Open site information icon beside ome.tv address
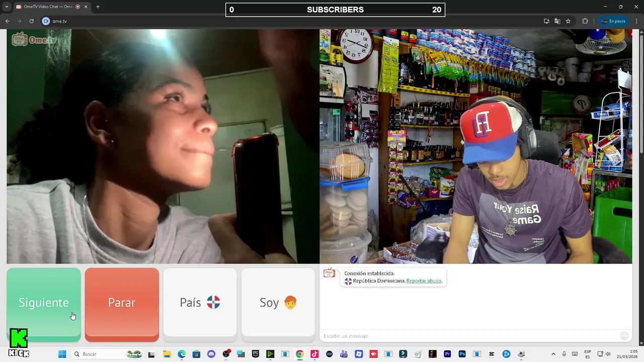This screenshot has width=644, height=362. pos(46,21)
